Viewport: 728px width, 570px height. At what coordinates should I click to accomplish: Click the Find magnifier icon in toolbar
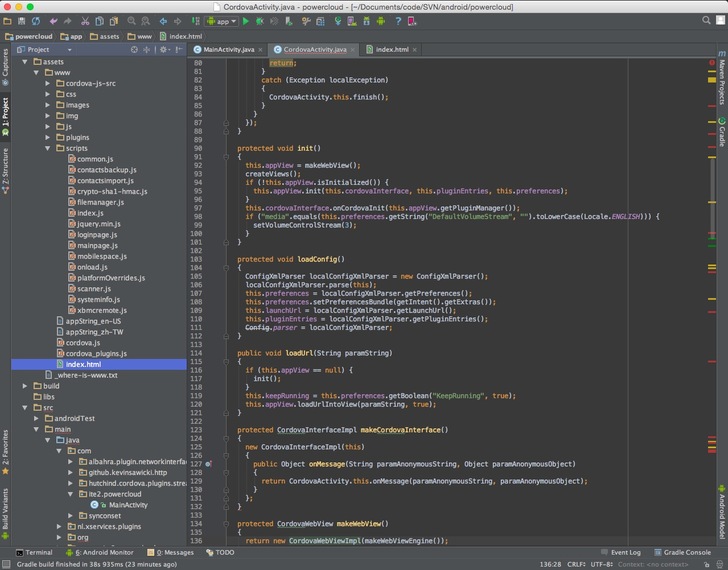click(x=133, y=20)
